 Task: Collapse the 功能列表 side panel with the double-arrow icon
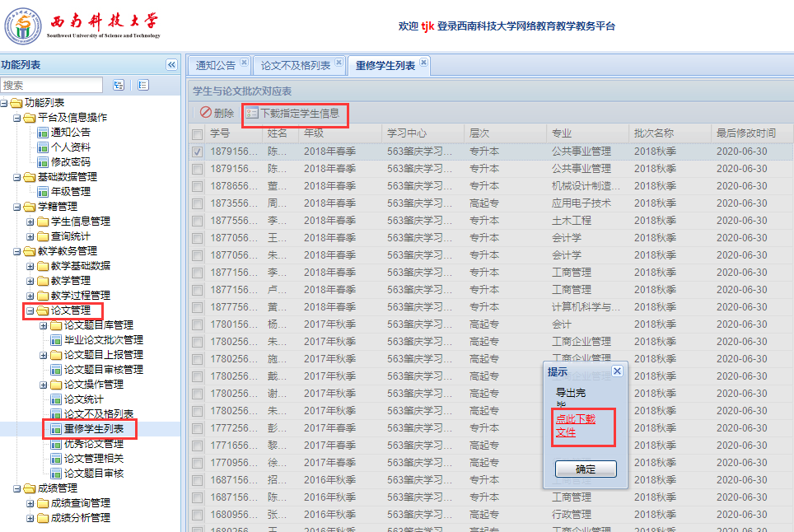pyautogui.click(x=171, y=65)
